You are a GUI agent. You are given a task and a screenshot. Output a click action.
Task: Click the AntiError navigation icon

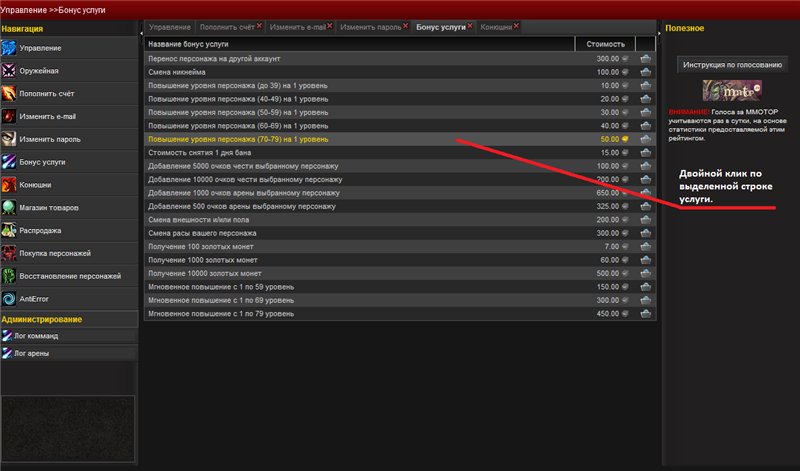tap(9, 298)
